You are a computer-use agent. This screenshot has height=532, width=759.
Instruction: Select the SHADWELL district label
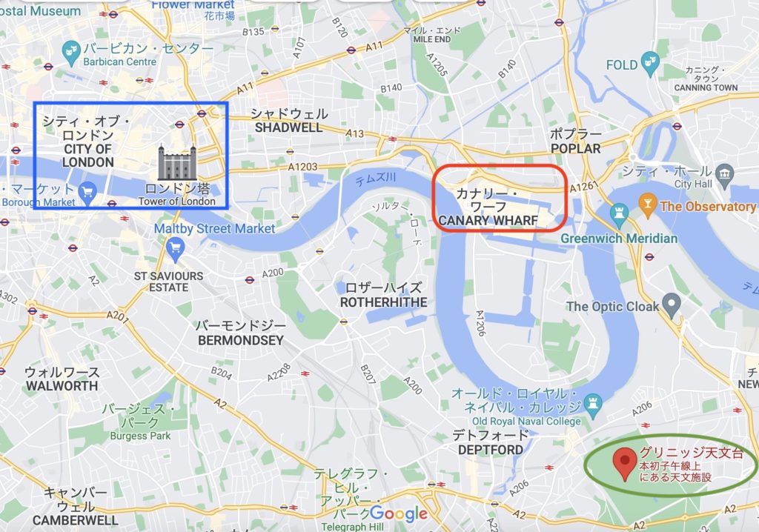(x=288, y=127)
